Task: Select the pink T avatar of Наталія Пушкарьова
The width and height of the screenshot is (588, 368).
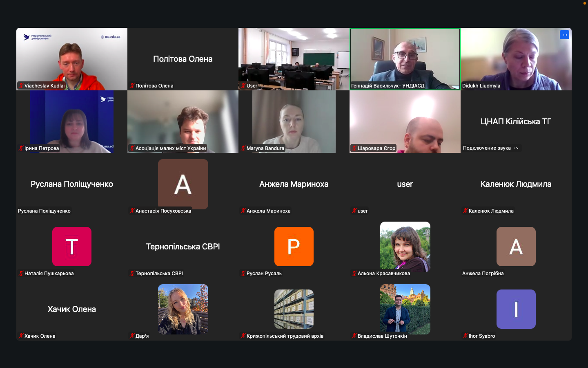Action: [72, 247]
